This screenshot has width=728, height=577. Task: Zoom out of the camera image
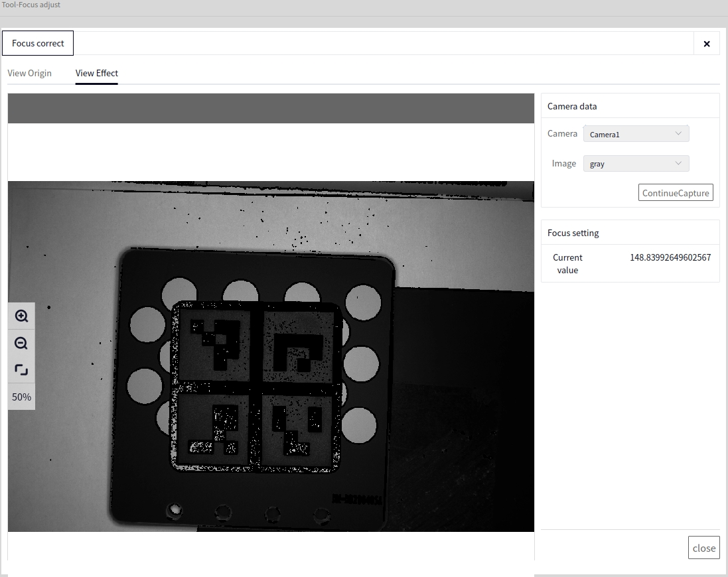pos(21,344)
